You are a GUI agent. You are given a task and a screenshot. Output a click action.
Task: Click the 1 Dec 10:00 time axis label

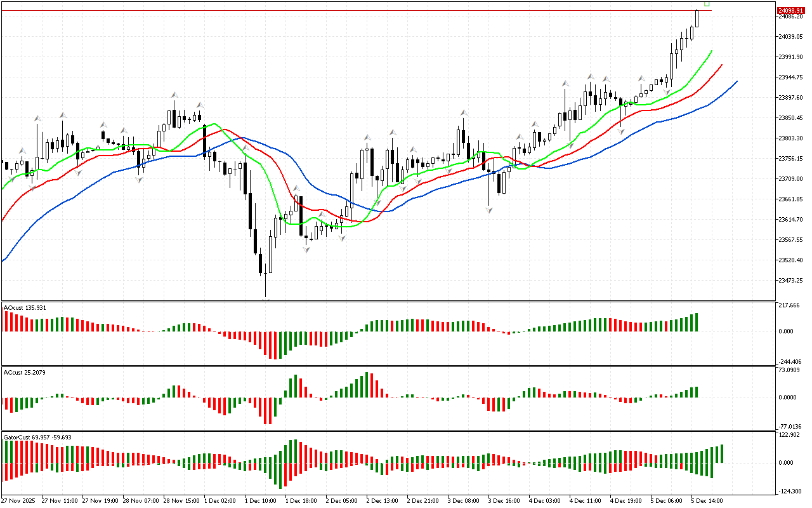coord(260,501)
